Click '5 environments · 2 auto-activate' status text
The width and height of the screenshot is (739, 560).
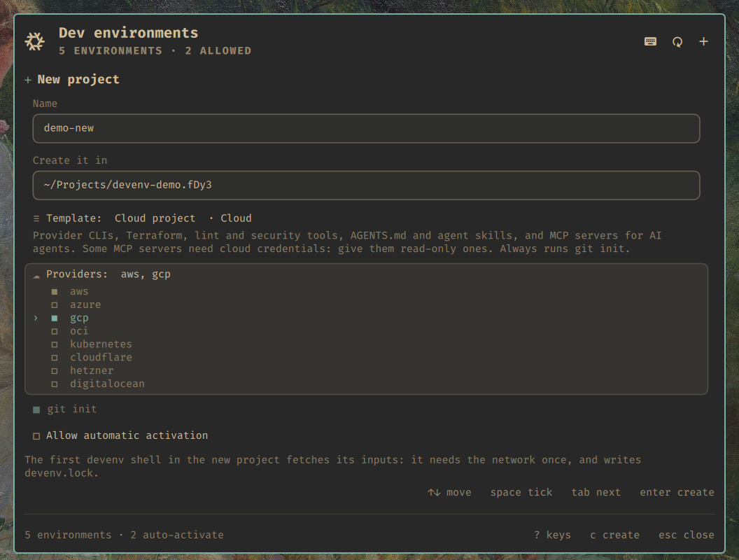[x=124, y=535]
